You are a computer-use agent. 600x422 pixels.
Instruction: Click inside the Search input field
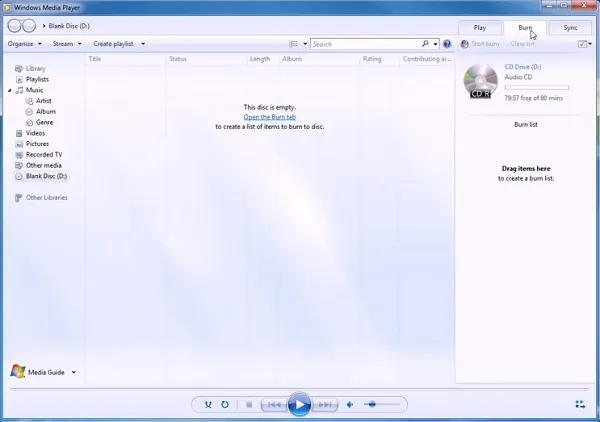pyautogui.click(x=365, y=44)
